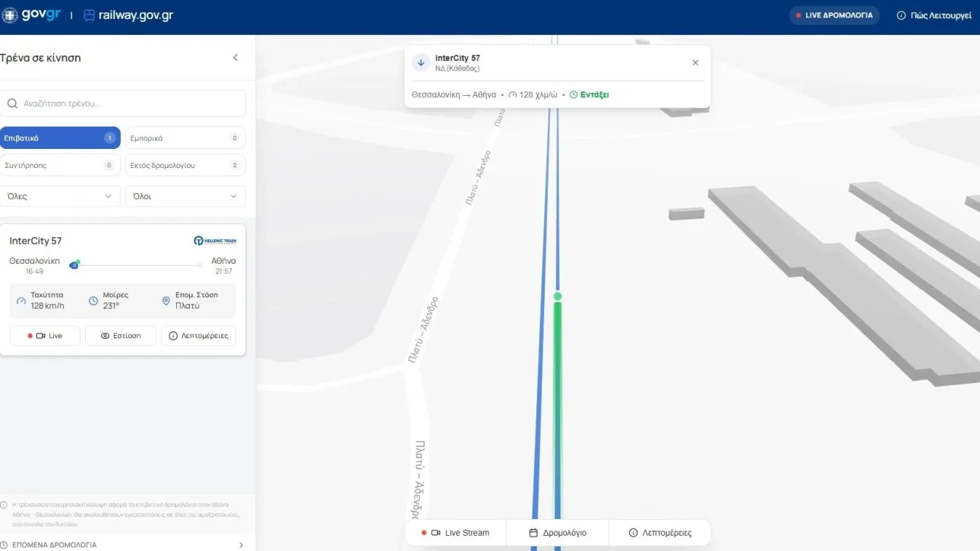Click the Hellenic Train logo on card
The width and height of the screenshot is (980, 551).
point(215,241)
